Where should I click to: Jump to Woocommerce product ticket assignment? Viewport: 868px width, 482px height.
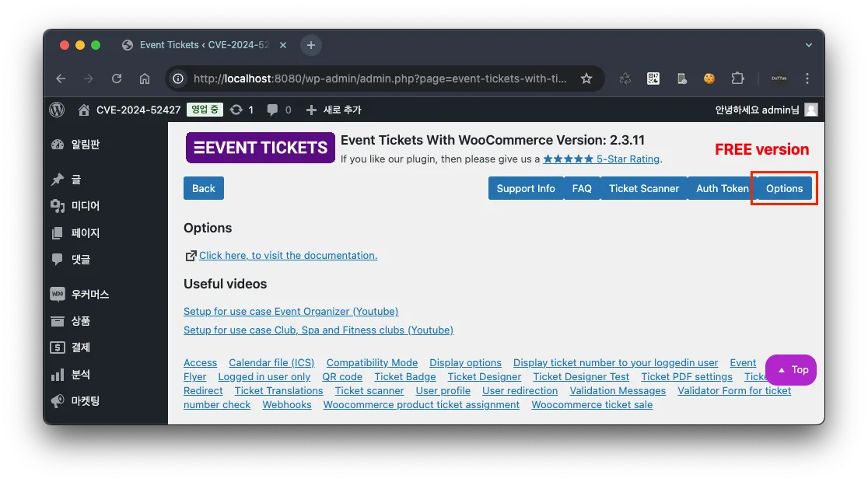pos(422,404)
